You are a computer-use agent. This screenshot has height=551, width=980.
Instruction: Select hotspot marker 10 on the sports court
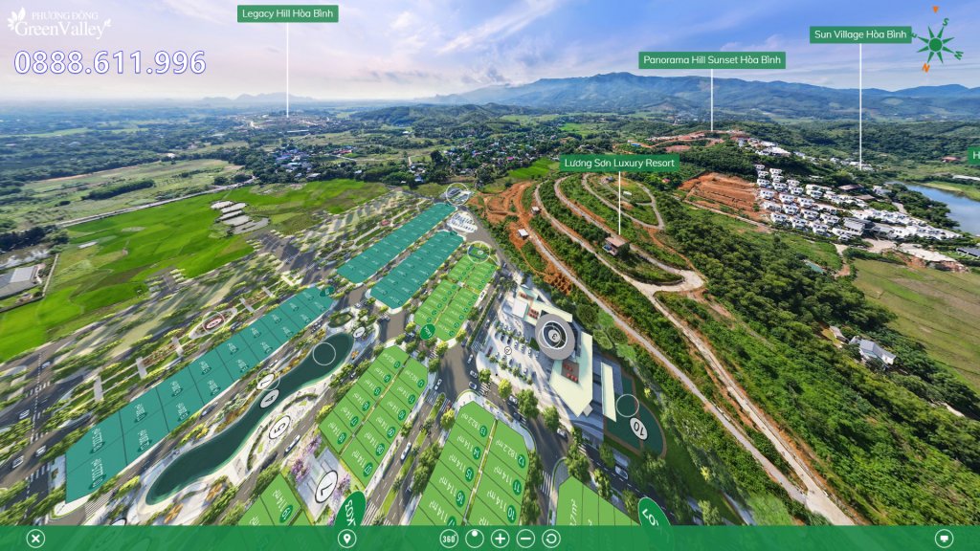pos(638,428)
